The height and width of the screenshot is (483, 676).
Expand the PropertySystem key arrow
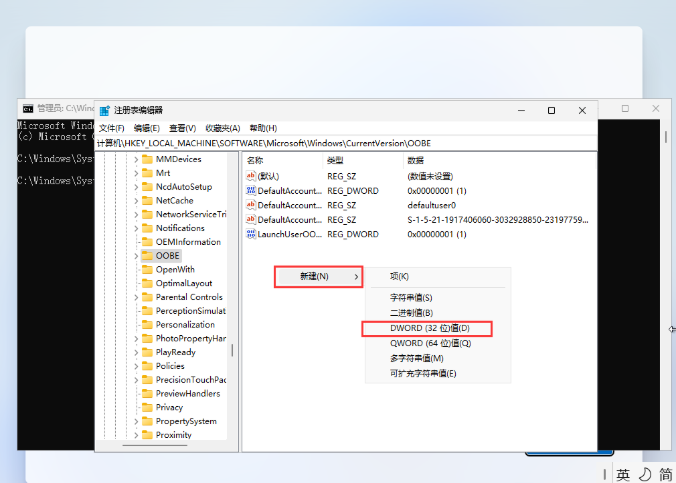tap(135, 421)
